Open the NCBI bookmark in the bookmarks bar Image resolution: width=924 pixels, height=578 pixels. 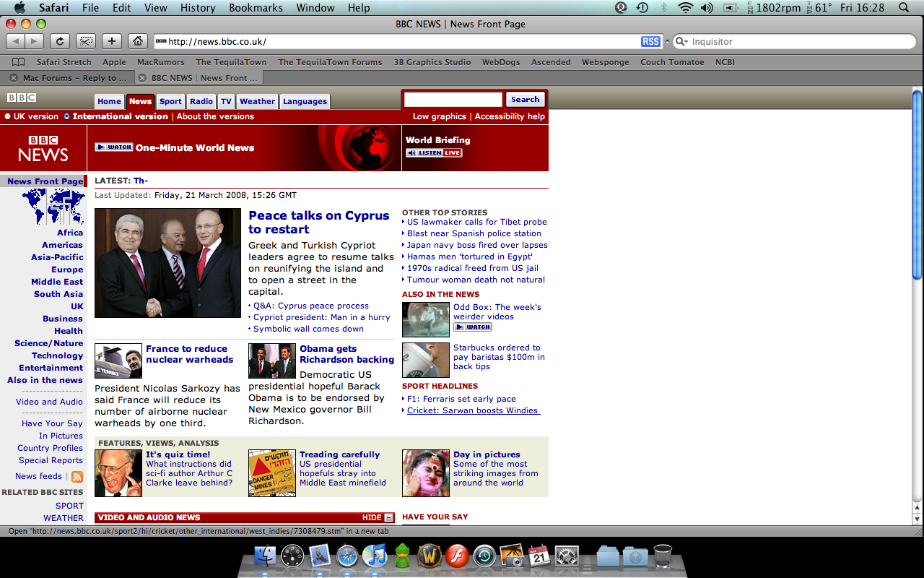coord(725,62)
